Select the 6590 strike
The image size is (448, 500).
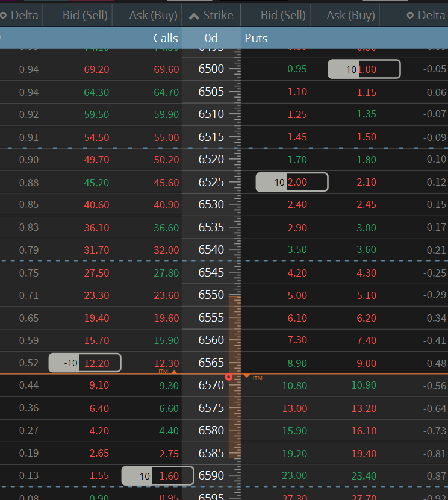click(211, 476)
